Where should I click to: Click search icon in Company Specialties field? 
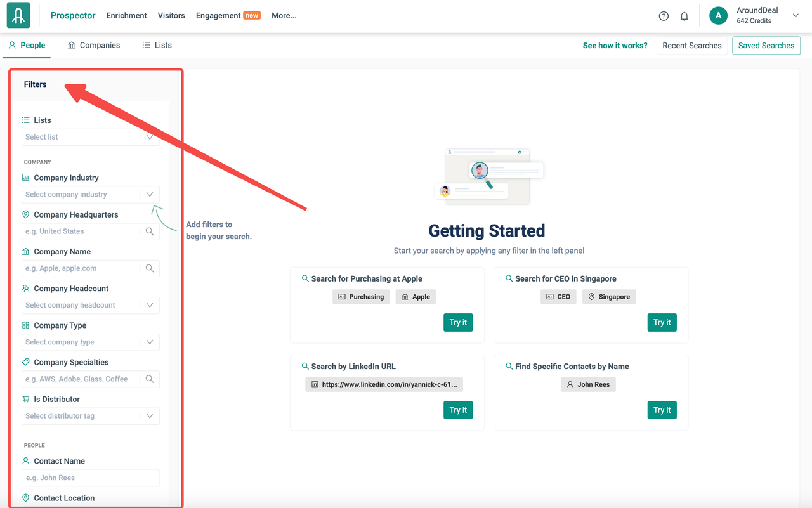(x=150, y=379)
